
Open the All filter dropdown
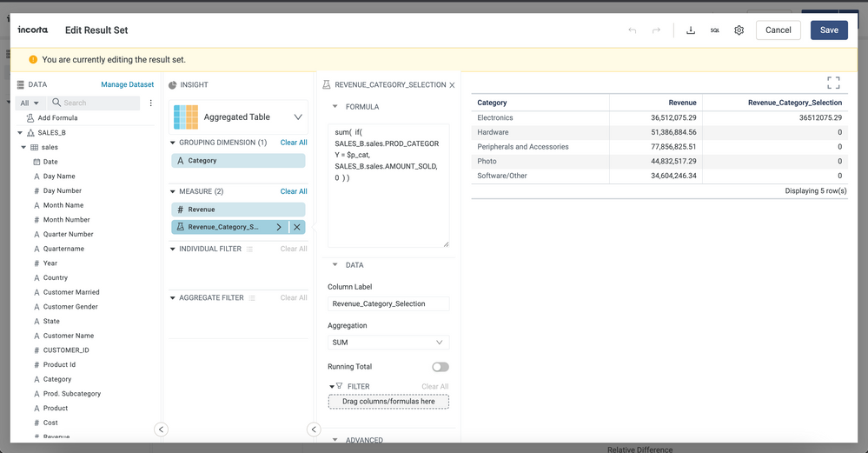click(x=30, y=103)
